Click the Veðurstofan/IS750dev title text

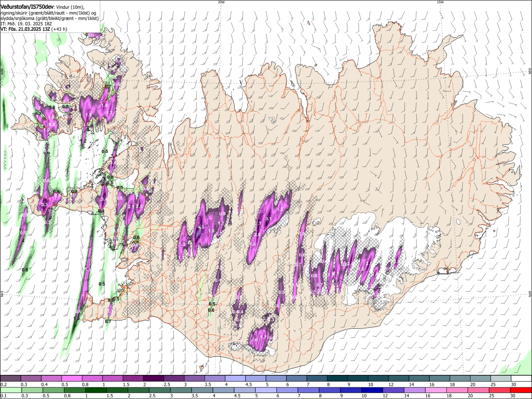27,6
